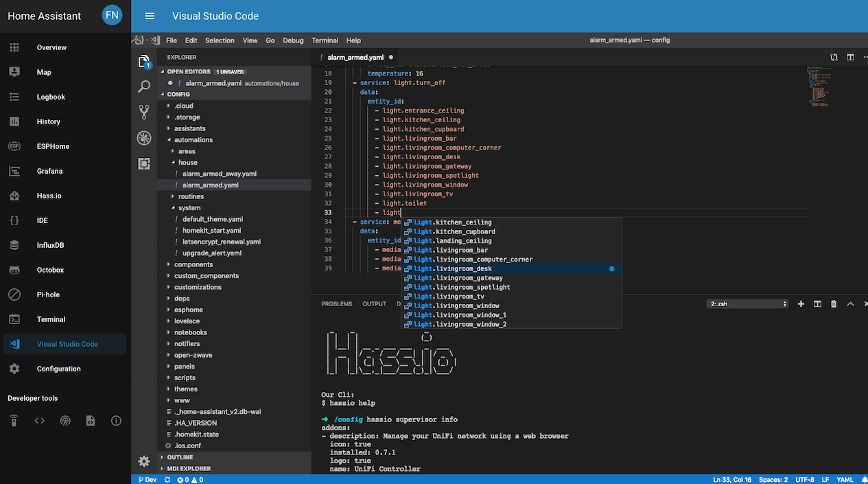This screenshot has width=868, height=484.
Task: Open the terminal selector showing 2: zsh
Action: [x=747, y=303]
